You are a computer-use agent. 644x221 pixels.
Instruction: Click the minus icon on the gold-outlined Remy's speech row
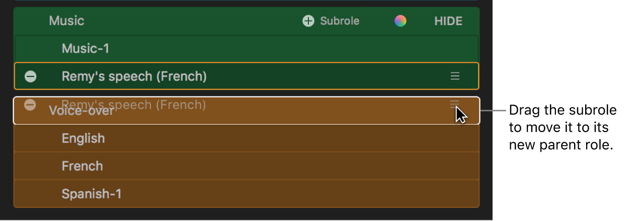coord(31,76)
